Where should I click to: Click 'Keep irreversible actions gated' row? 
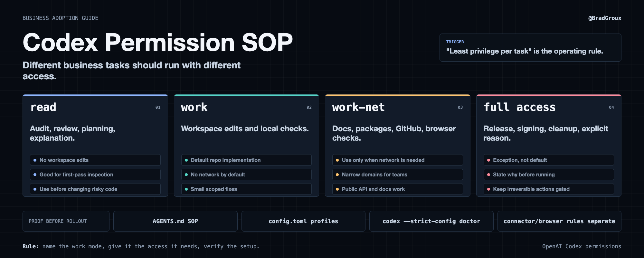549,189
